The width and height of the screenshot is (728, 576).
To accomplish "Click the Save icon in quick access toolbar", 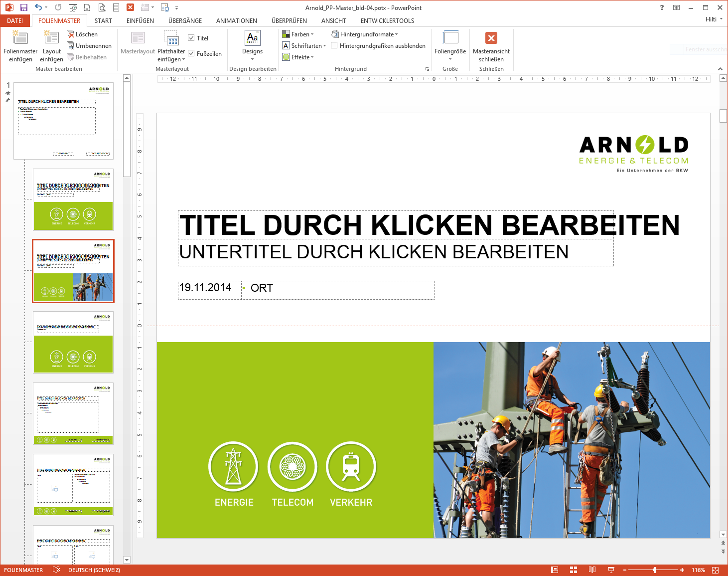I will (24, 7).
